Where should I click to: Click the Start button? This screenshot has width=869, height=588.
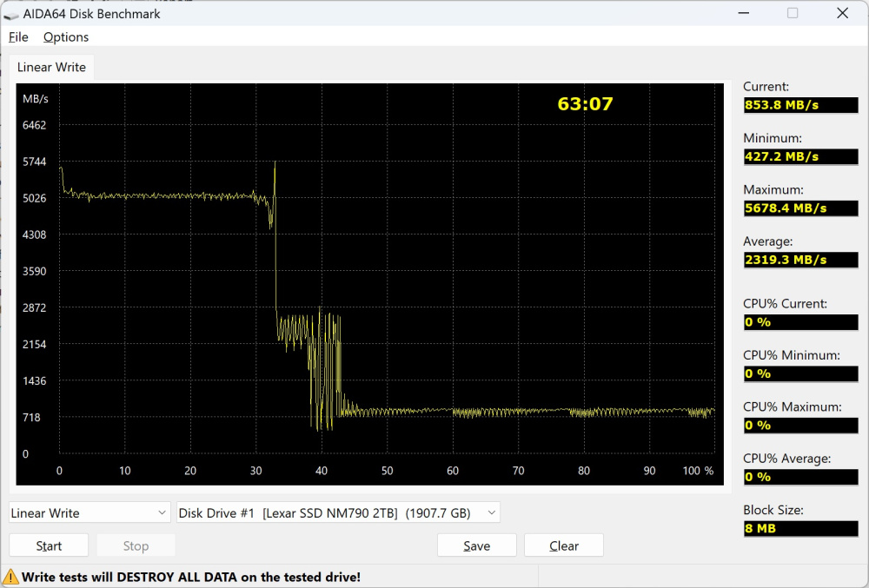tap(49, 545)
